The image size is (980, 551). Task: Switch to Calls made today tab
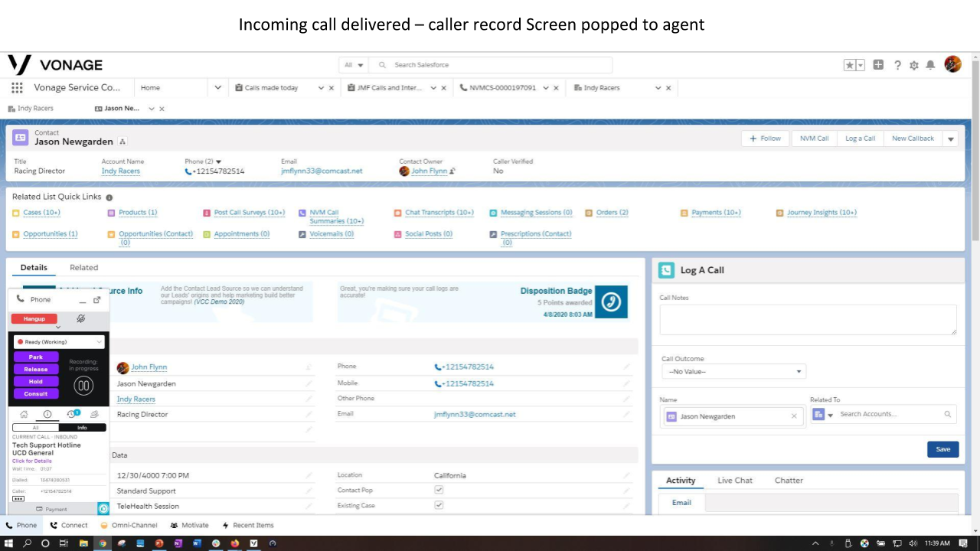[x=272, y=88]
